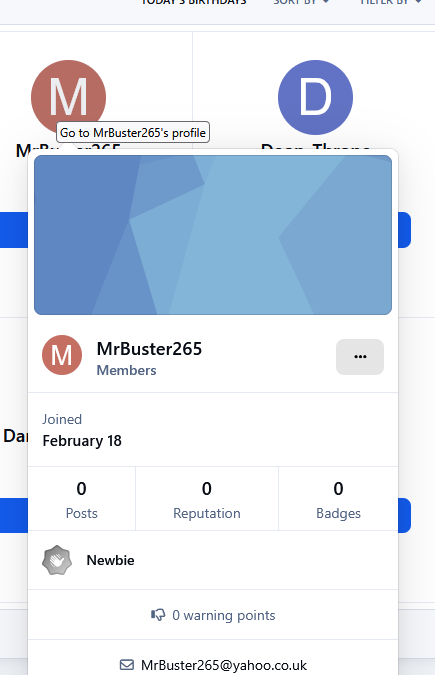Click MrBuster265@yahoo.co.uk email address

(224, 665)
